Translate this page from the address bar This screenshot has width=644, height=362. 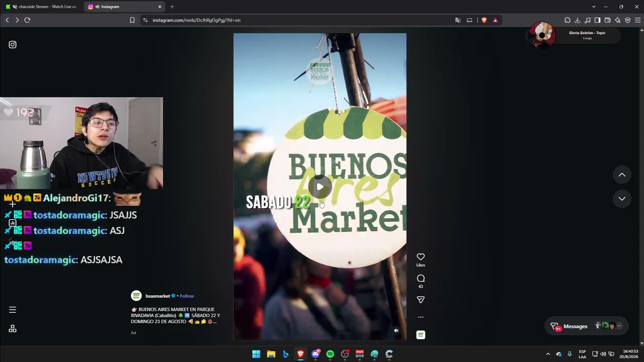(458, 20)
